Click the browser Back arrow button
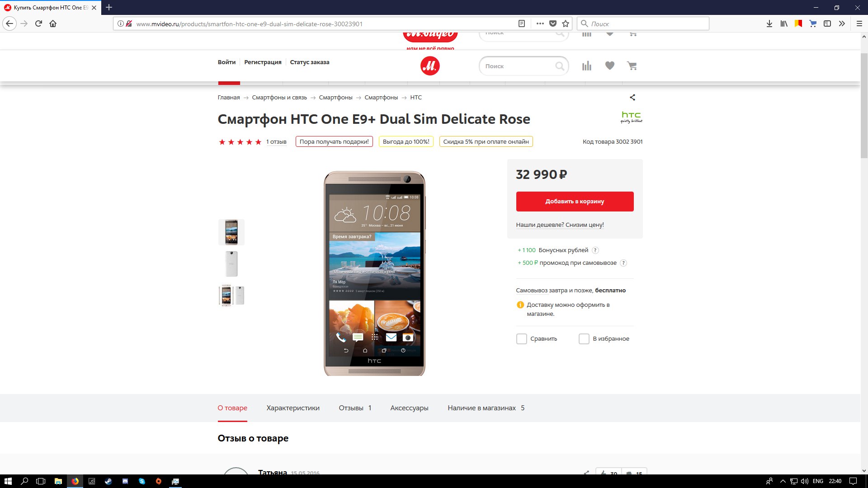This screenshot has height=488, width=868. (10, 23)
